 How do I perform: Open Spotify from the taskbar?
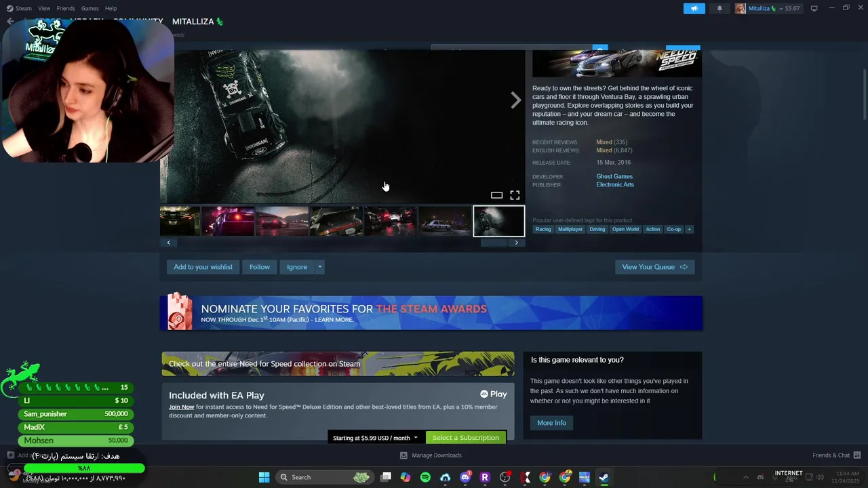(x=425, y=477)
